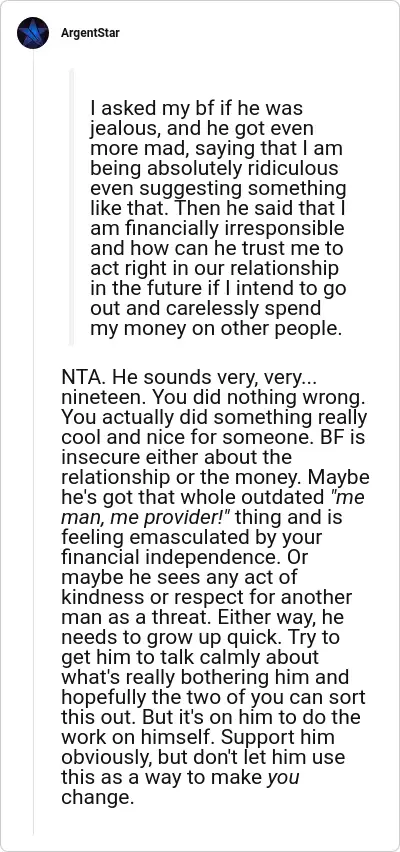Click the word "nineteen" in the reply
The height and width of the screenshot is (852, 400).
point(102,398)
